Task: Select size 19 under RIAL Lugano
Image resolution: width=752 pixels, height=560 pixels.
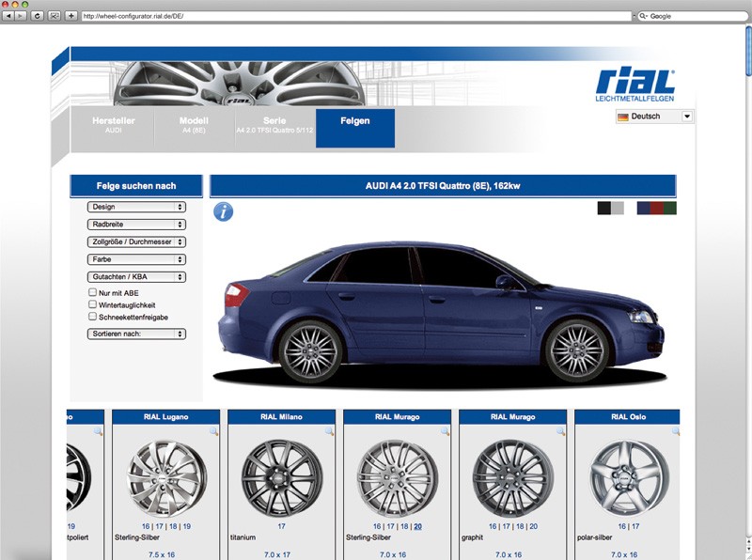Action: pyautogui.click(x=186, y=527)
